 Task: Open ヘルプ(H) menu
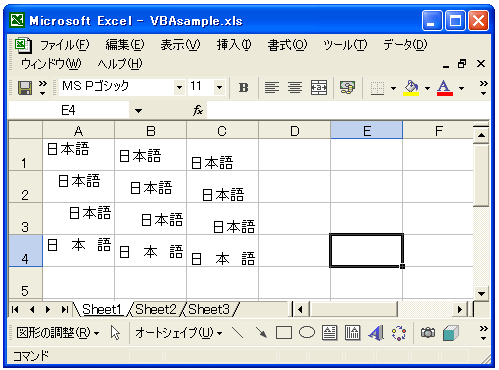click(x=120, y=64)
